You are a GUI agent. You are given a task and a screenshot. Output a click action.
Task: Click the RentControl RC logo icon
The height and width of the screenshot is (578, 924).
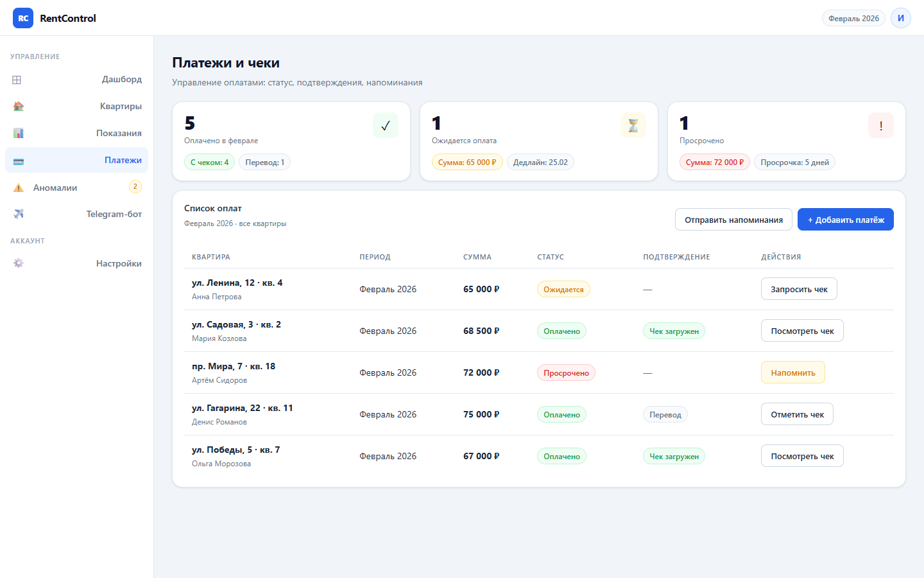pyautogui.click(x=23, y=18)
